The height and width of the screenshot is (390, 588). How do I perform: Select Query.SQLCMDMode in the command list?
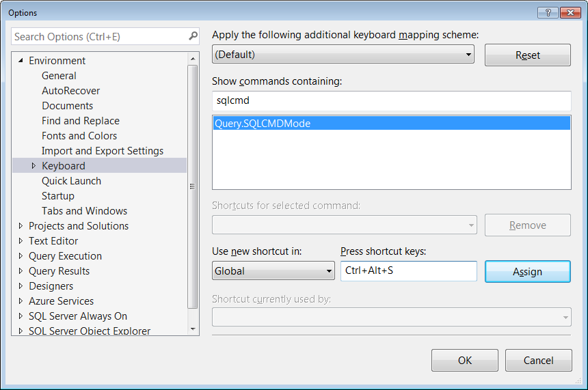click(x=263, y=124)
